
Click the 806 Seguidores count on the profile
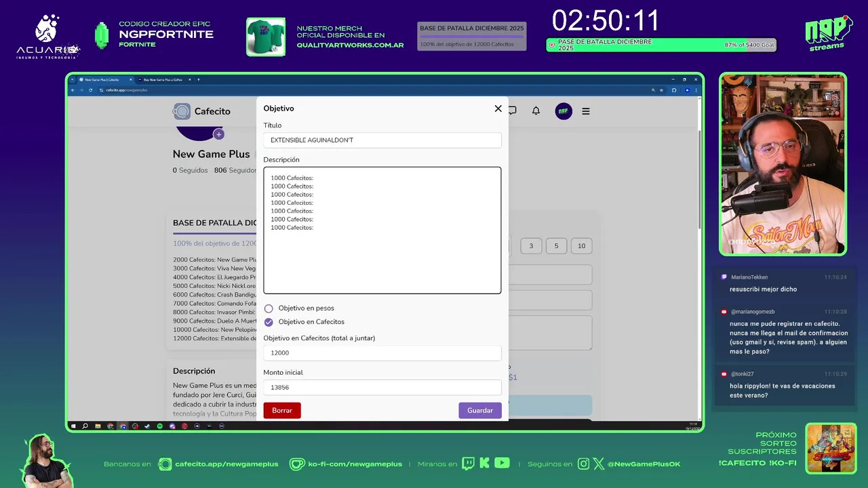[235, 171]
